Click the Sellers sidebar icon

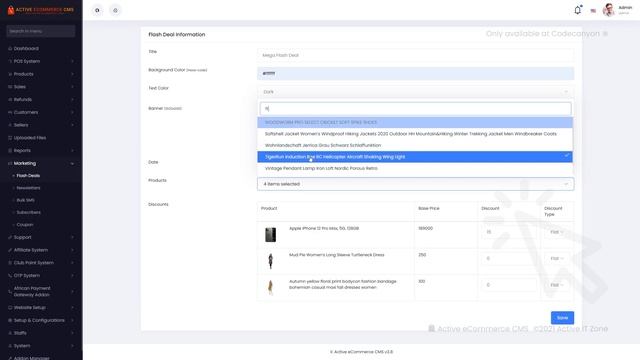tap(10, 125)
